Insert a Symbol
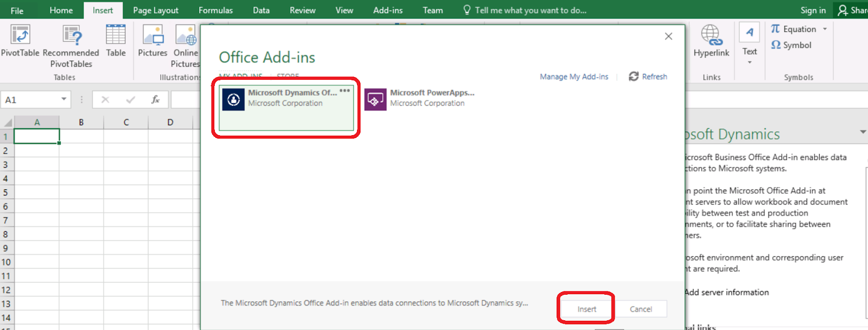The width and height of the screenshot is (868, 330). coord(791,45)
